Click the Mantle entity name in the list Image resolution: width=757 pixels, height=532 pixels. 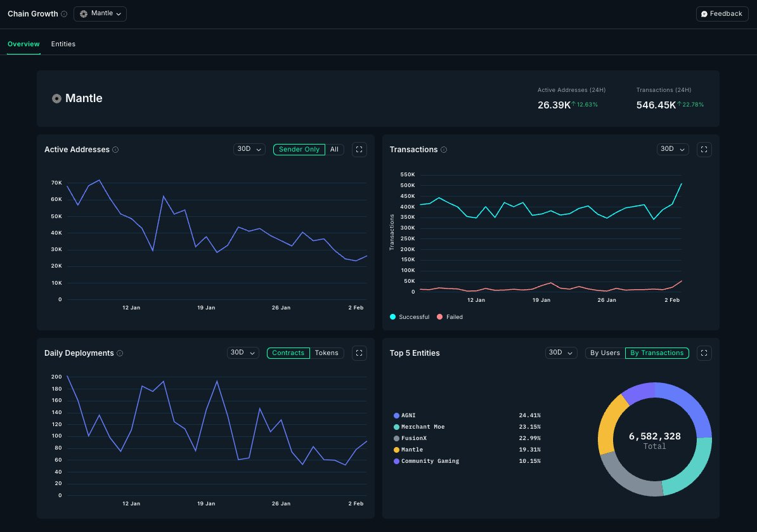click(412, 450)
